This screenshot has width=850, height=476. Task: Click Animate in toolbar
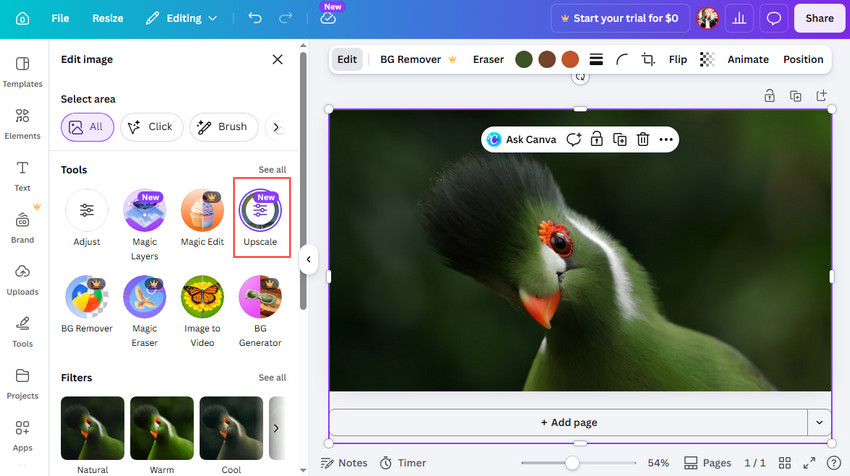click(748, 59)
